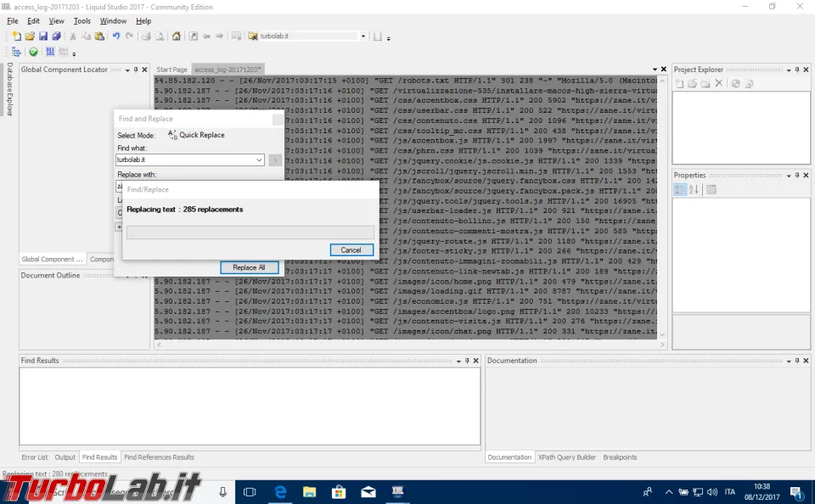Screen dimensions: 815x504
Task: Open Project Explorer window options dropdown
Action: tap(789, 70)
